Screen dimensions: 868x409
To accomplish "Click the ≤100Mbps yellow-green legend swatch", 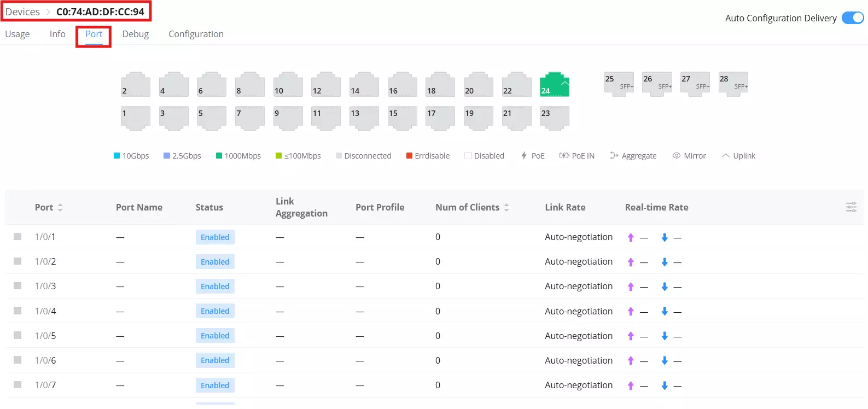I will (278, 156).
